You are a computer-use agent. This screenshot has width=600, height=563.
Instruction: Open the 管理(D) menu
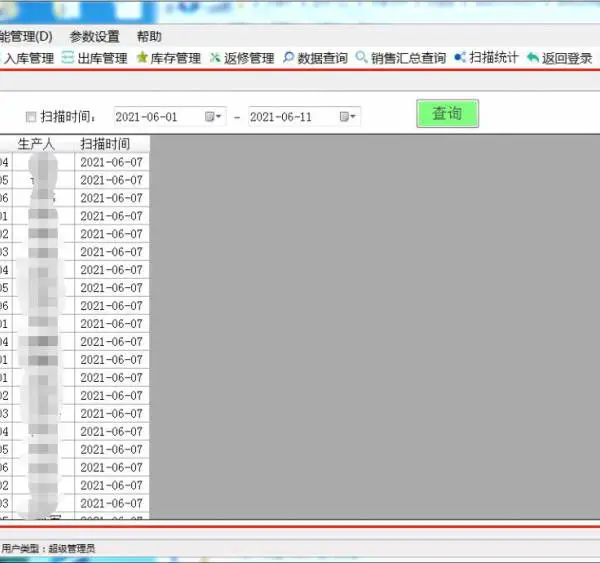26,37
